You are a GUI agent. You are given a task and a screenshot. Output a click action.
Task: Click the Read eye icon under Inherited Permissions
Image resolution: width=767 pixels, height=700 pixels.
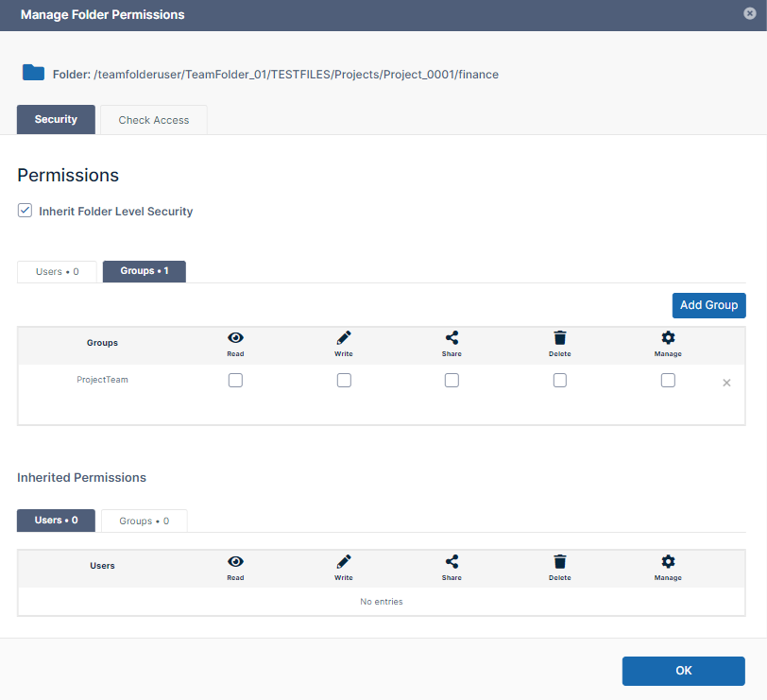tap(235, 561)
